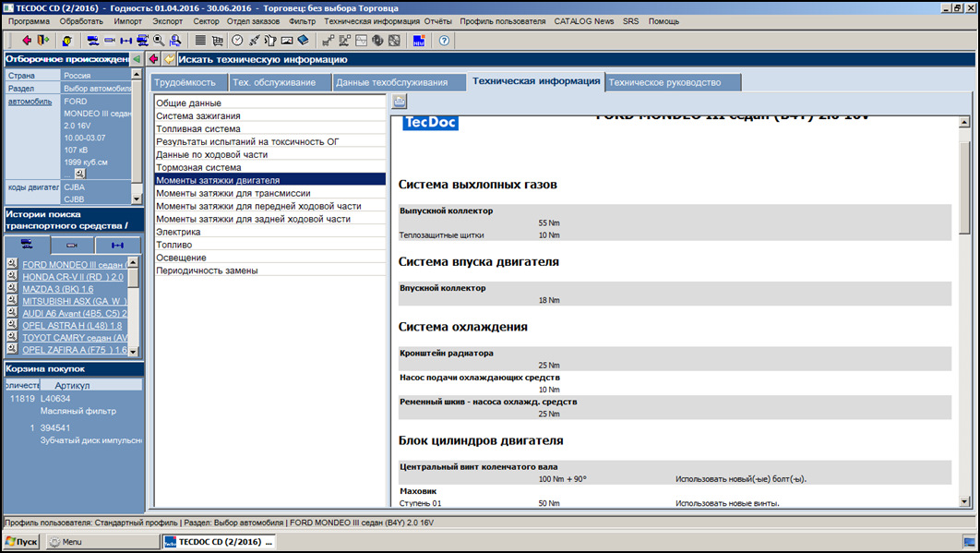Click the автомобиль link in selection panel
The height and width of the screenshot is (553, 980).
tap(30, 102)
